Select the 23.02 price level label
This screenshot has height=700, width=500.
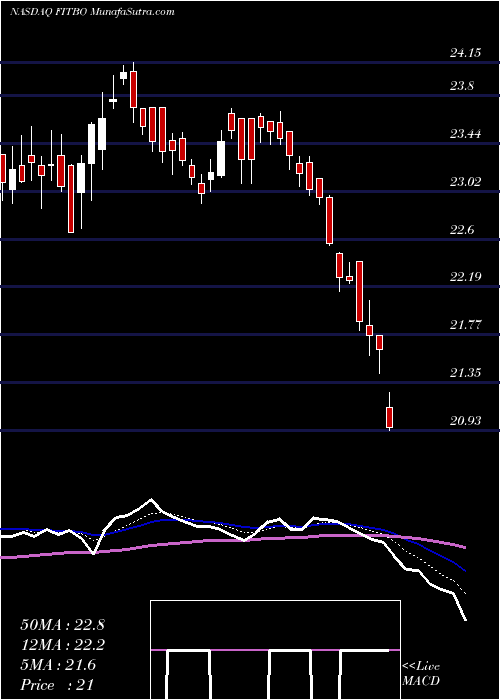(x=466, y=182)
